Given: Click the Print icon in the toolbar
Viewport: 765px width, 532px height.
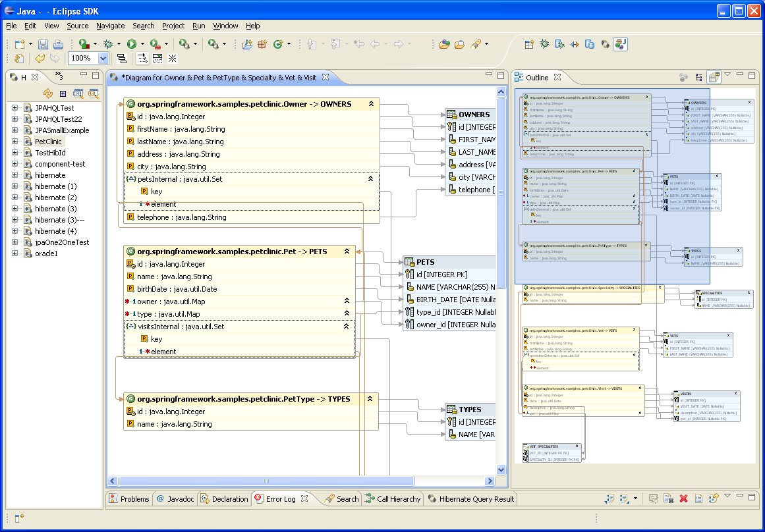Looking at the screenshot, I should pos(58,44).
